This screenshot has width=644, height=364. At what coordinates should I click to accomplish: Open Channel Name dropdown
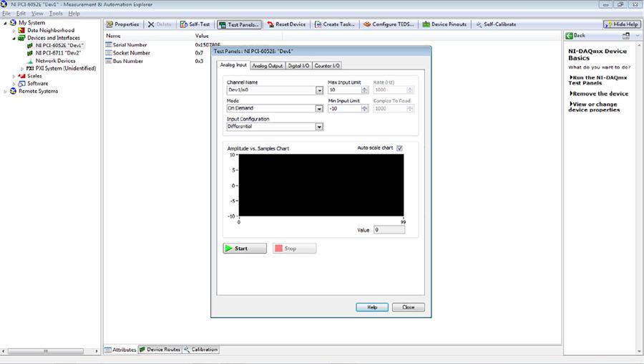319,90
